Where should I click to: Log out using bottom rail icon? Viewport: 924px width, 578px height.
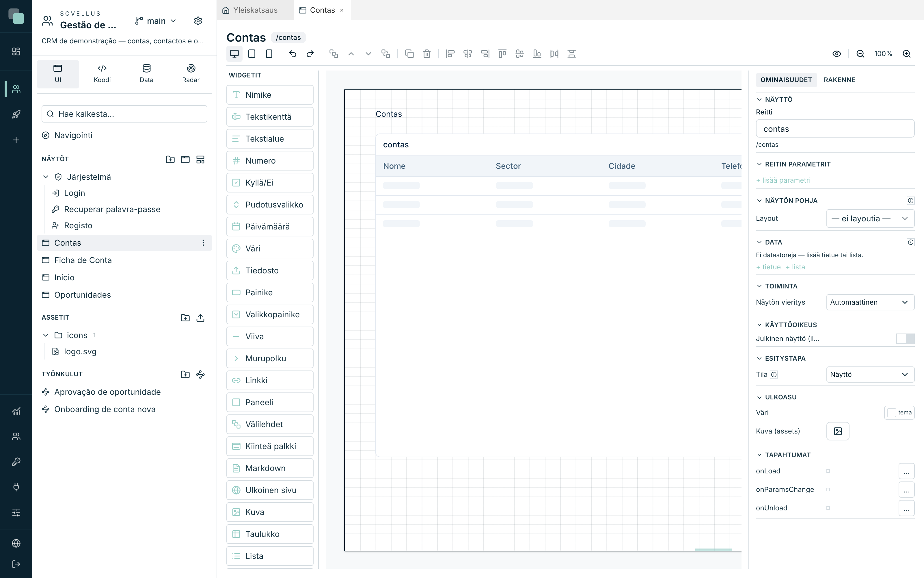click(16, 564)
